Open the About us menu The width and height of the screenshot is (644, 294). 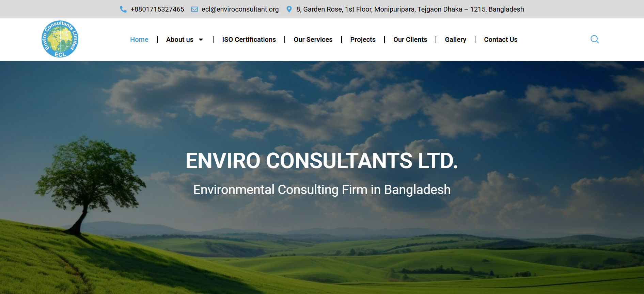click(x=180, y=39)
